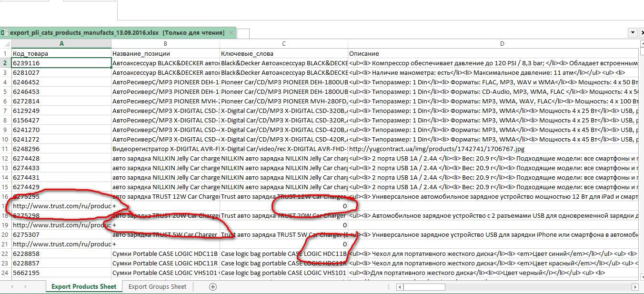Image resolution: width=644 pixels, height=294 pixels.
Task: Select row header 24
Action: (5, 273)
